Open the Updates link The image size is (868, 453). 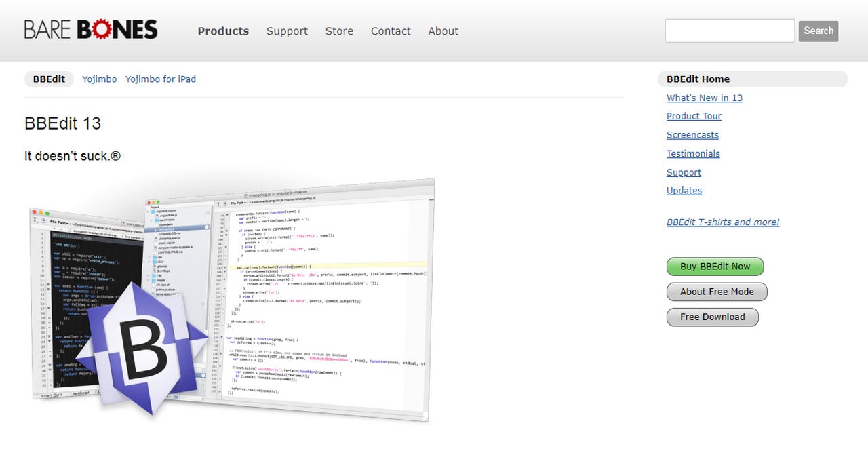684,191
